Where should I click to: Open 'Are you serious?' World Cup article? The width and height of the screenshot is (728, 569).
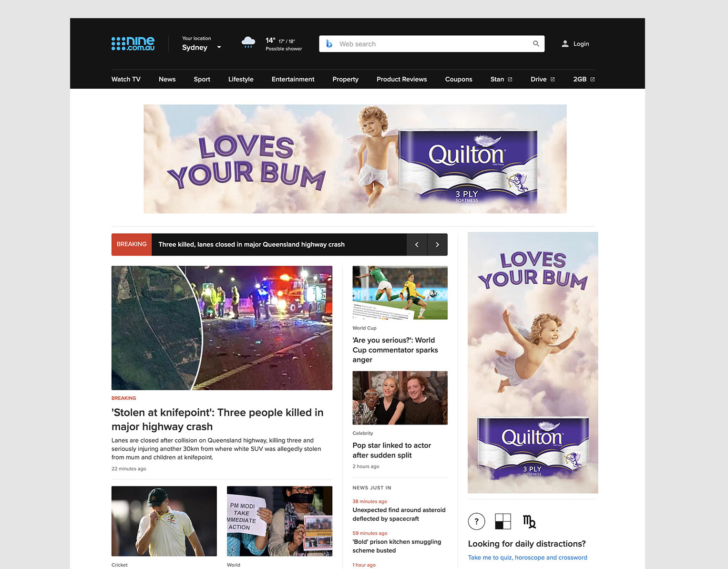[395, 350]
